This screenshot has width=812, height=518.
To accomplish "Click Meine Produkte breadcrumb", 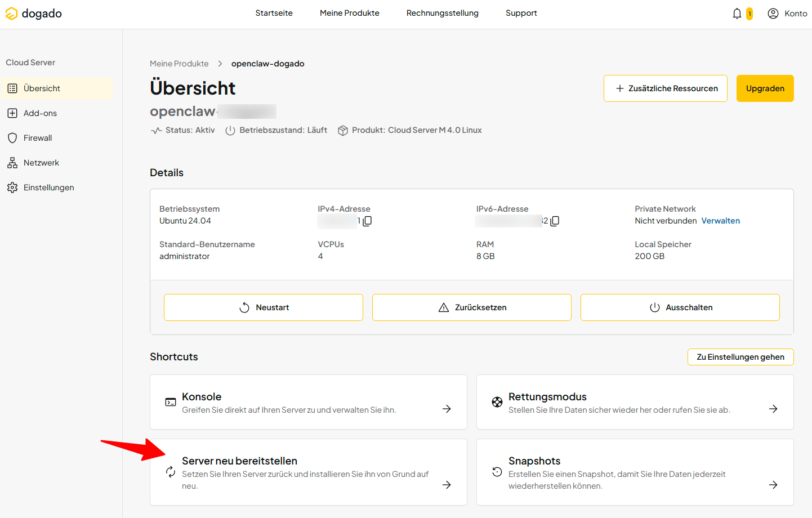I will (x=179, y=64).
